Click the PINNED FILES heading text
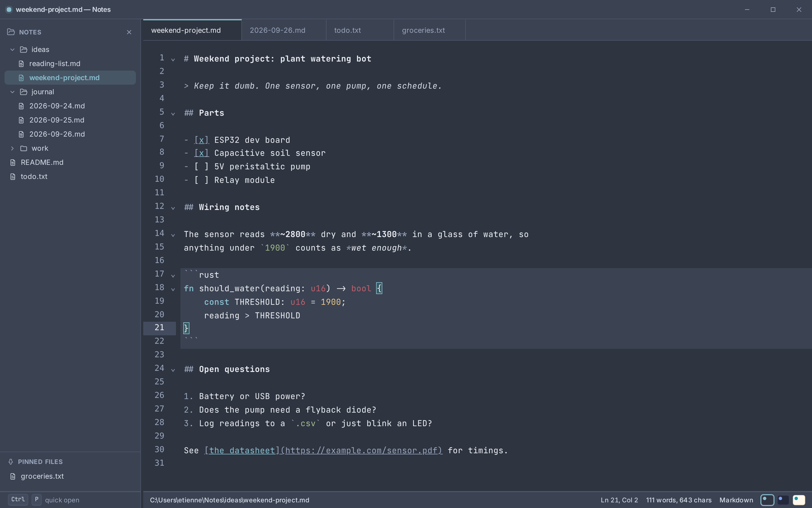Screen dimensions: 812x508 (40, 462)
